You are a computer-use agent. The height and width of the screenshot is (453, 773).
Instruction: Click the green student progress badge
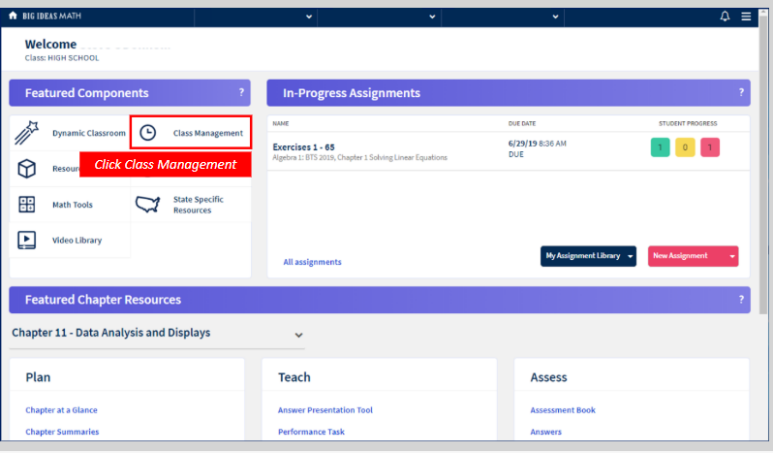660,148
